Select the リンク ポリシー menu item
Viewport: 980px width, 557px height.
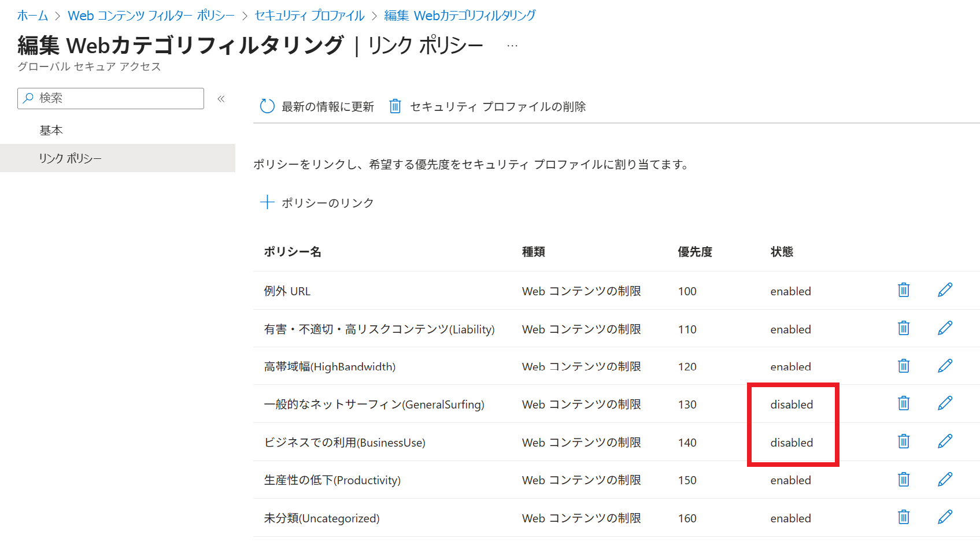point(117,158)
